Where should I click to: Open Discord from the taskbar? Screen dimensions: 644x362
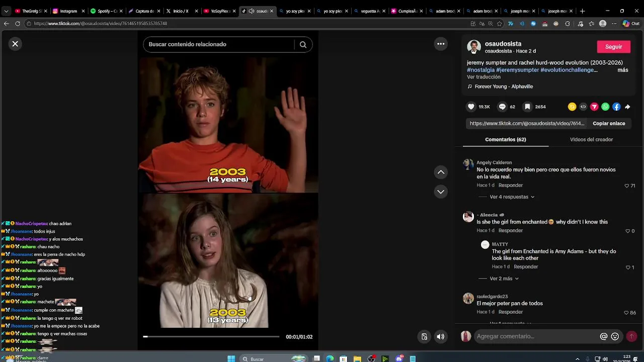click(399, 358)
